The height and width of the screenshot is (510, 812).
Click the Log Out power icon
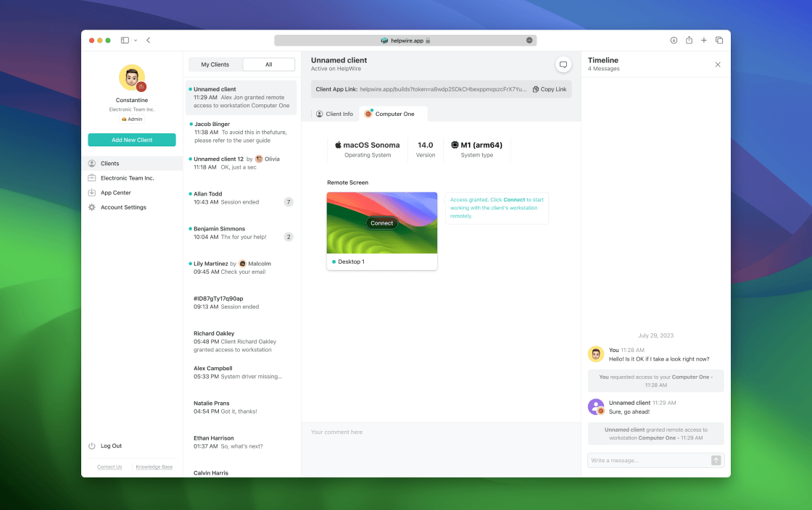[x=91, y=446]
